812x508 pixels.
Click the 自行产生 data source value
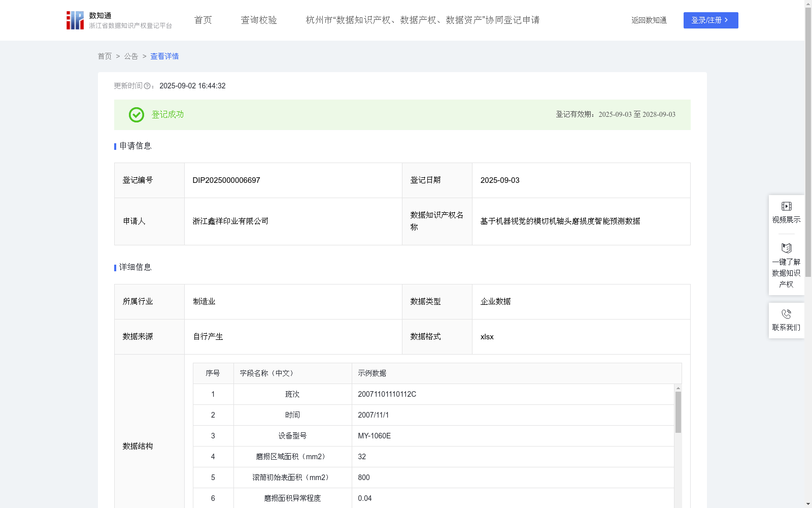(x=208, y=337)
